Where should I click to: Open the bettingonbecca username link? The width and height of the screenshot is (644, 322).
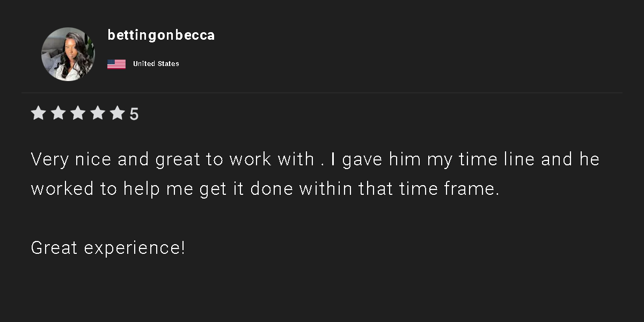(x=161, y=35)
